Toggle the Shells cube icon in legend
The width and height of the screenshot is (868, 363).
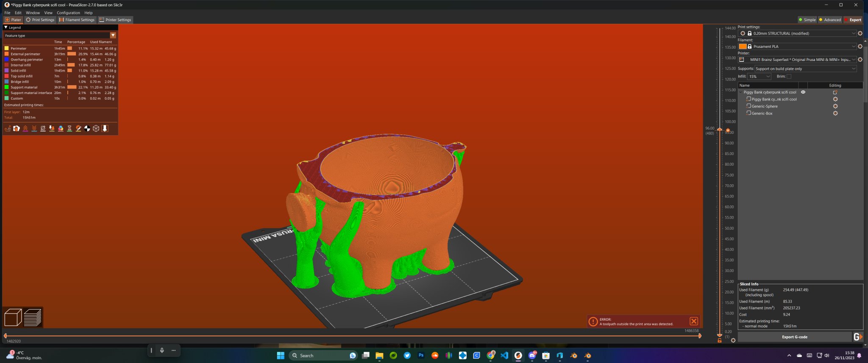point(96,128)
